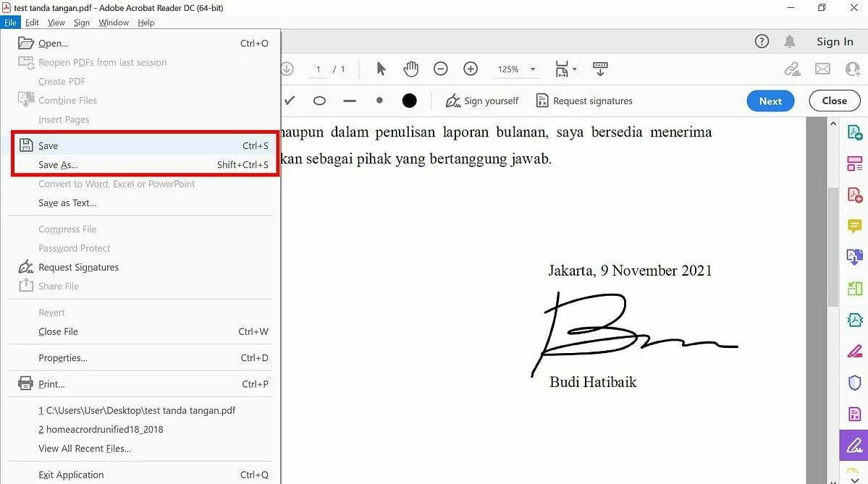
Task: Click the Zoom In icon
Action: [x=470, y=69]
